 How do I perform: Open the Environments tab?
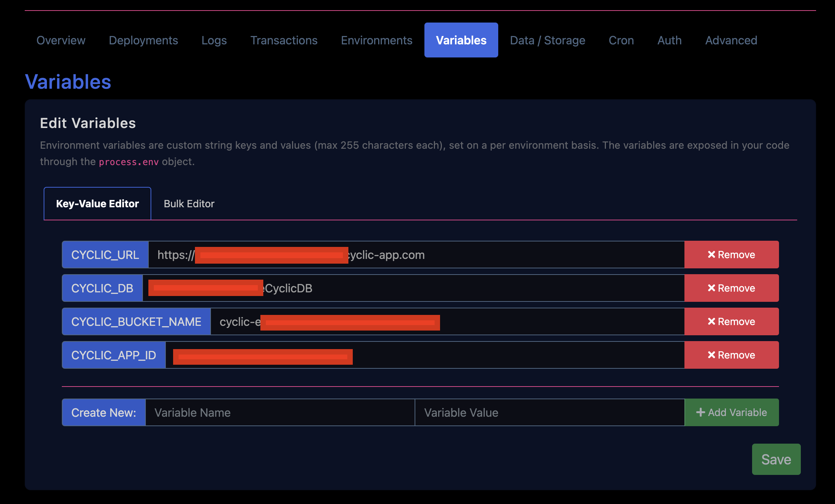pos(376,40)
